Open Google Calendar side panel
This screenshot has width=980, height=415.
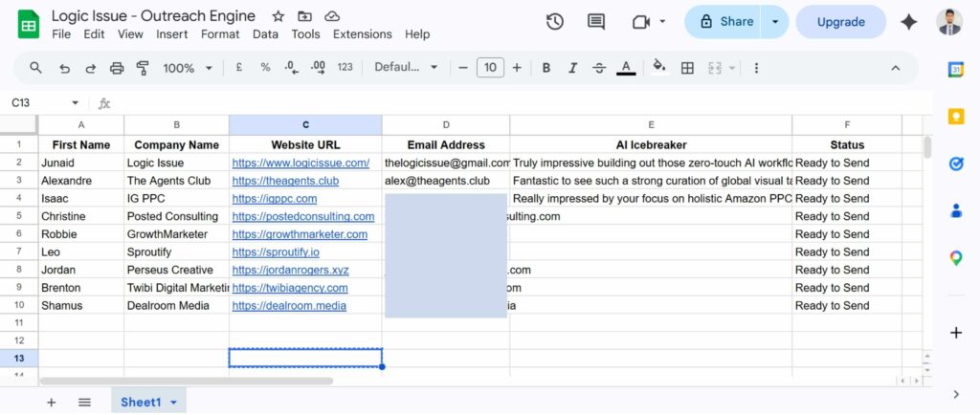[956, 69]
